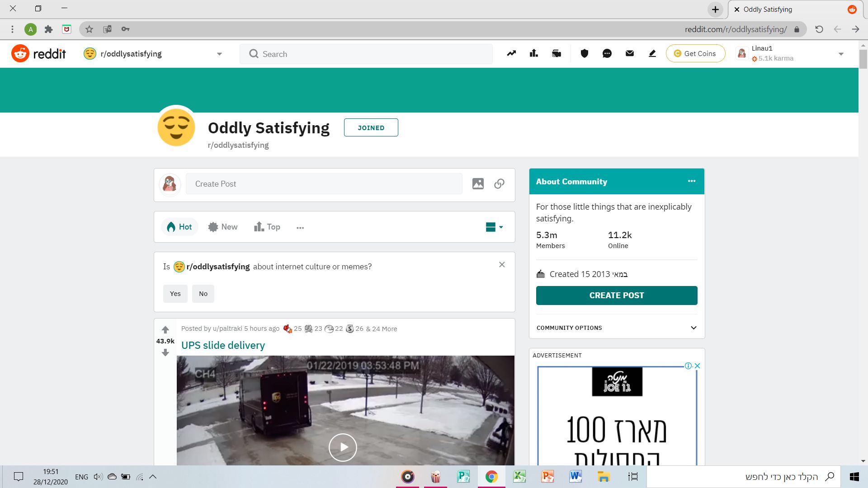Downvote the UPS slide delivery post
This screenshot has height=488, width=868.
point(165,352)
